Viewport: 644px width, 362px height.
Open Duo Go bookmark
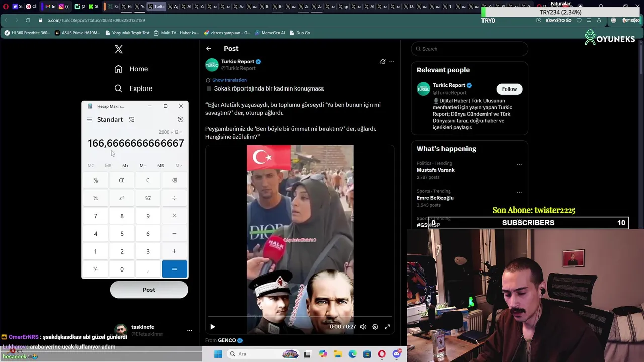coord(300,33)
